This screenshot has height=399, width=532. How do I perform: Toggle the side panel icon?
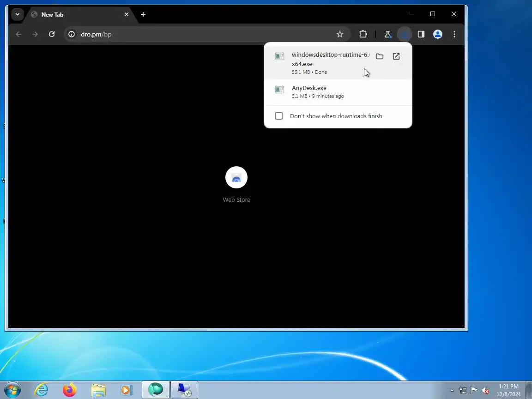click(421, 34)
